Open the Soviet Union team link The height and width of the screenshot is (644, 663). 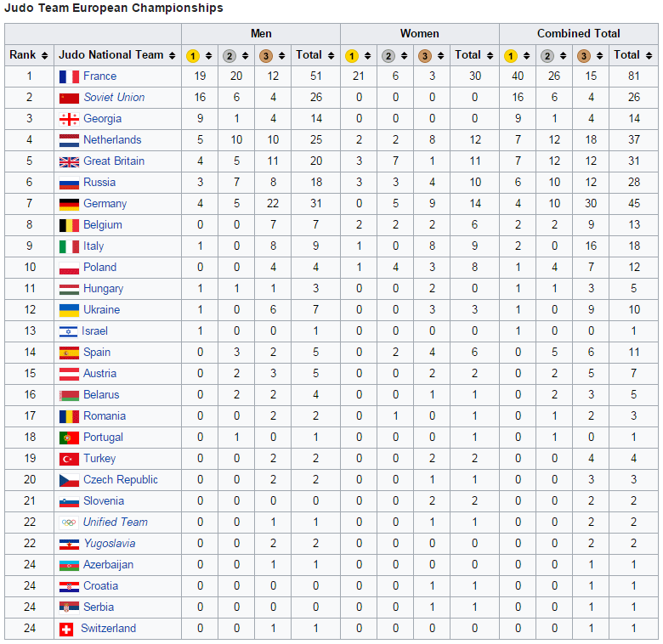pos(114,98)
